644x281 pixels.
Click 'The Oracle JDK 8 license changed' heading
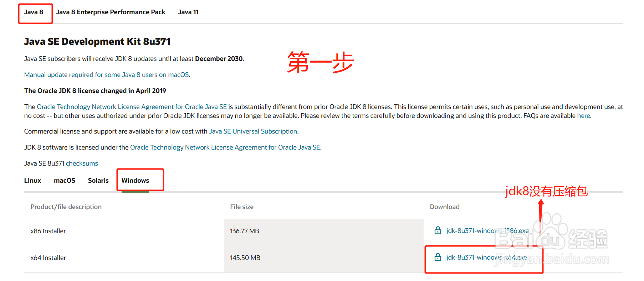(x=95, y=91)
